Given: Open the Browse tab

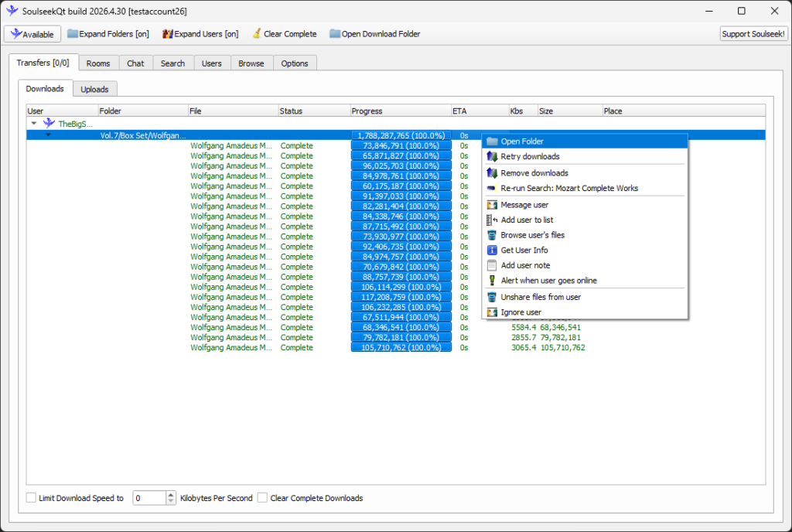Looking at the screenshot, I should click(x=251, y=63).
